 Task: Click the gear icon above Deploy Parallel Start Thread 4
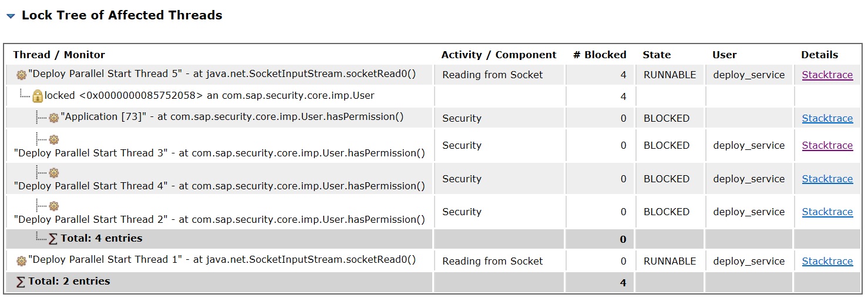tap(54, 173)
